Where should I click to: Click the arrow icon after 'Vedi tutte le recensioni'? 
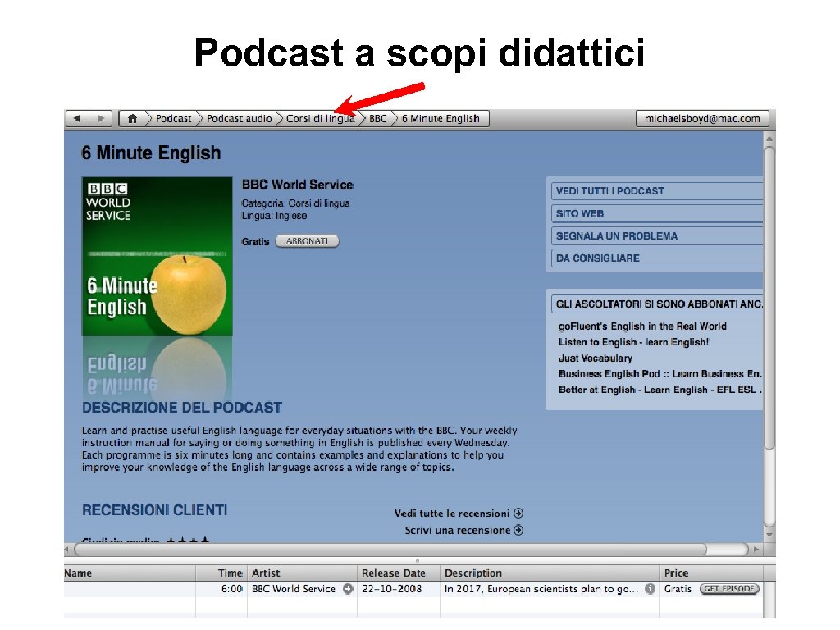pyautogui.click(x=518, y=513)
